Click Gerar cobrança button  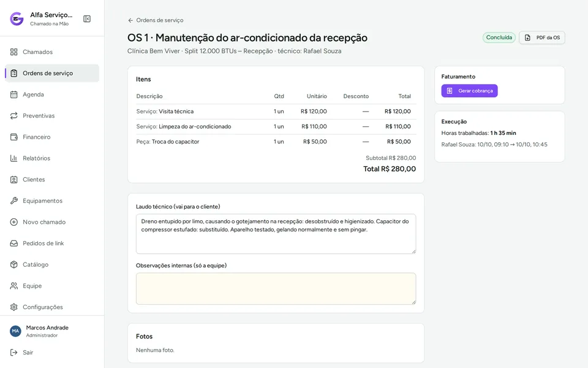coord(470,91)
